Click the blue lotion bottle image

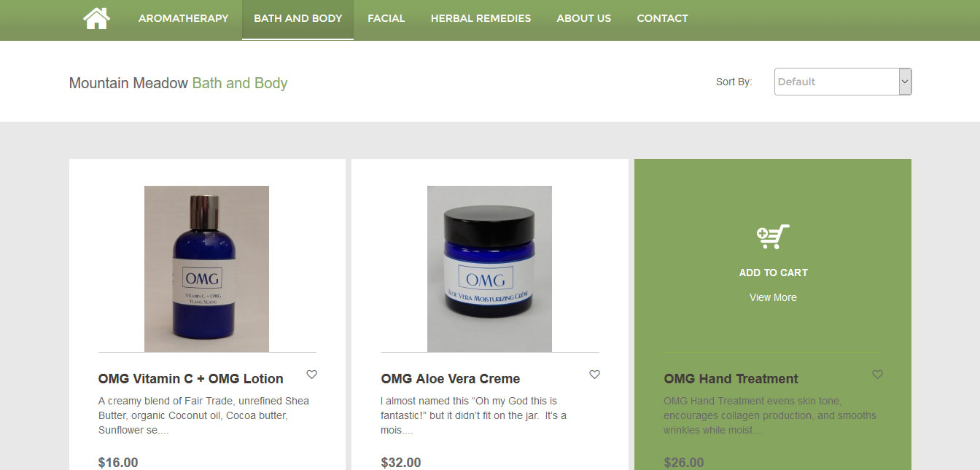click(206, 269)
